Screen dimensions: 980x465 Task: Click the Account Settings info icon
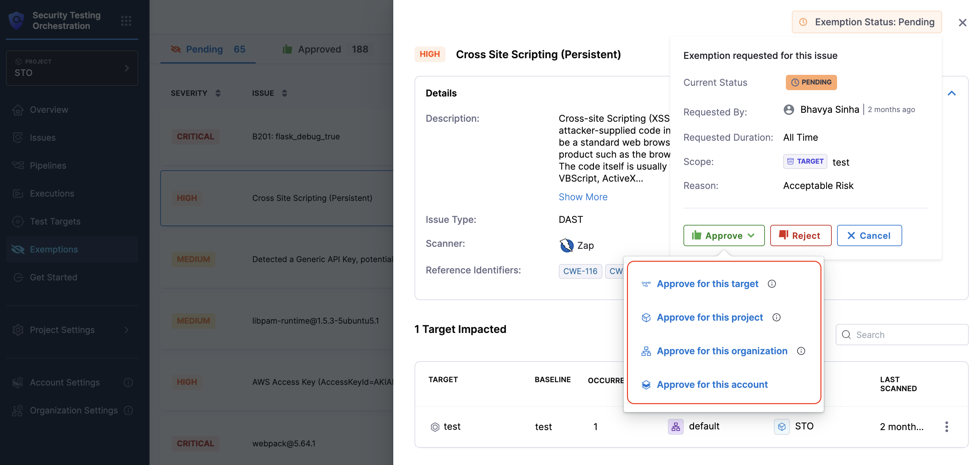[128, 383]
